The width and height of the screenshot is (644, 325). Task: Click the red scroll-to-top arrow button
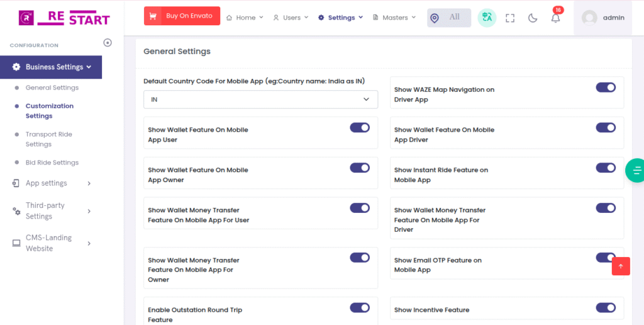point(620,266)
